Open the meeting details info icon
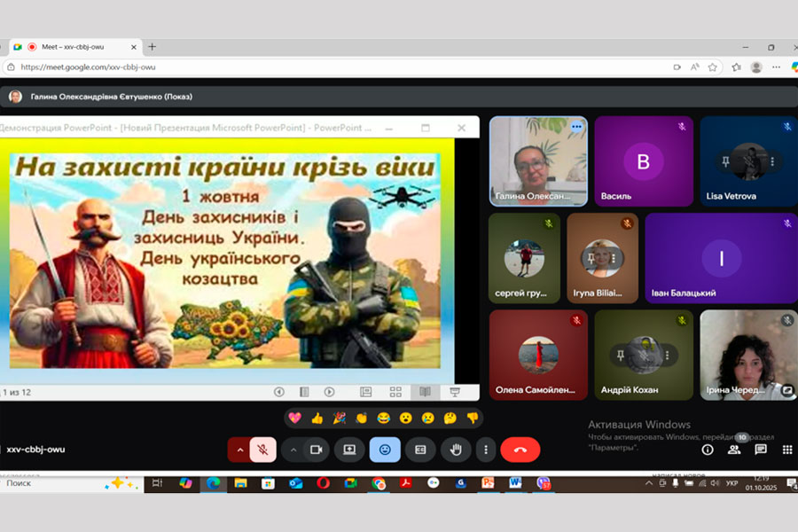The width and height of the screenshot is (798, 532). coord(708,450)
